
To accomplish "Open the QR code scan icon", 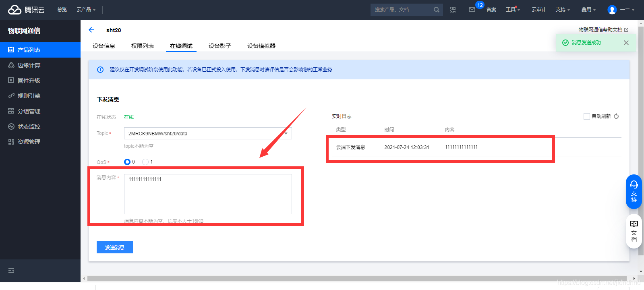I will pos(453,10).
